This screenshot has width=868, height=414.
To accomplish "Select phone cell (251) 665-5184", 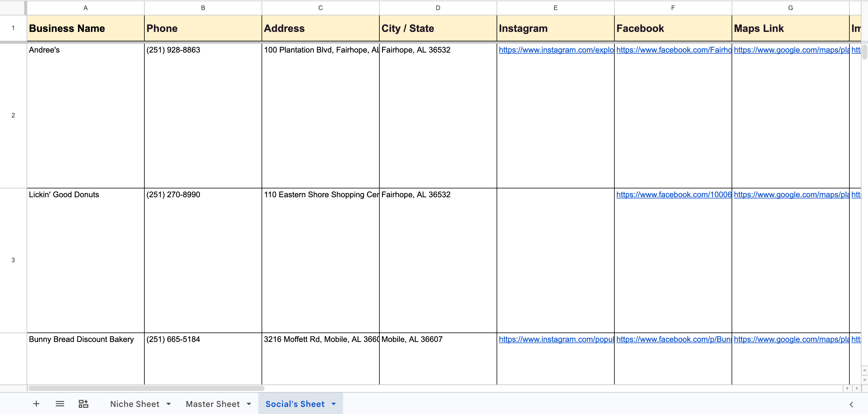I will pyautogui.click(x=203, y=359).
